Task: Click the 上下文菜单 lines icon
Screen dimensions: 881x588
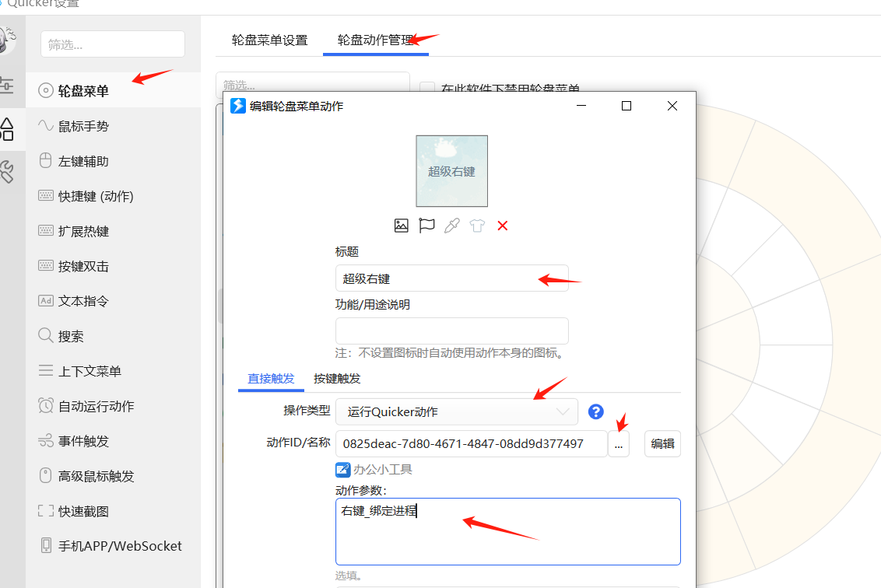Action: 45,371
